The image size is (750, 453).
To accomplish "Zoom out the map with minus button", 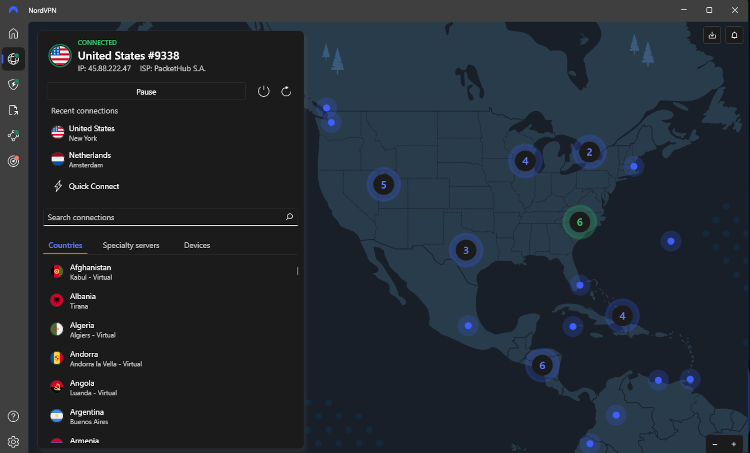I will [x=715, y=444].
